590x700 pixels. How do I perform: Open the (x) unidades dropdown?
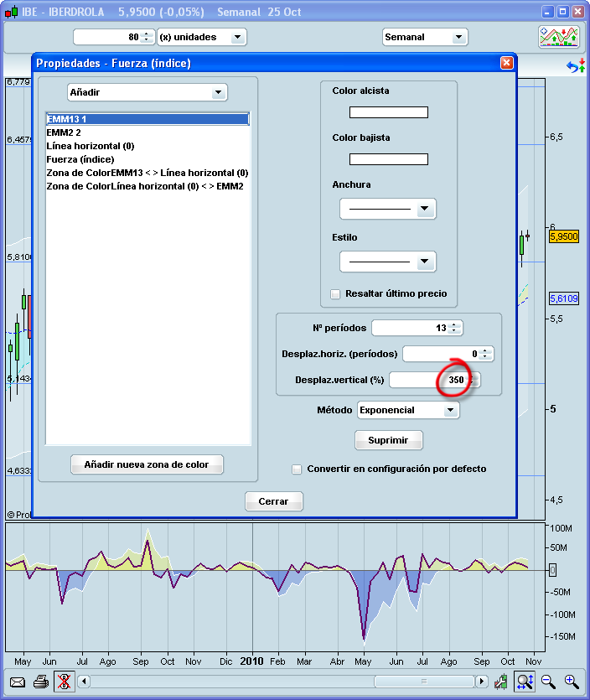(x=202, y=37)
